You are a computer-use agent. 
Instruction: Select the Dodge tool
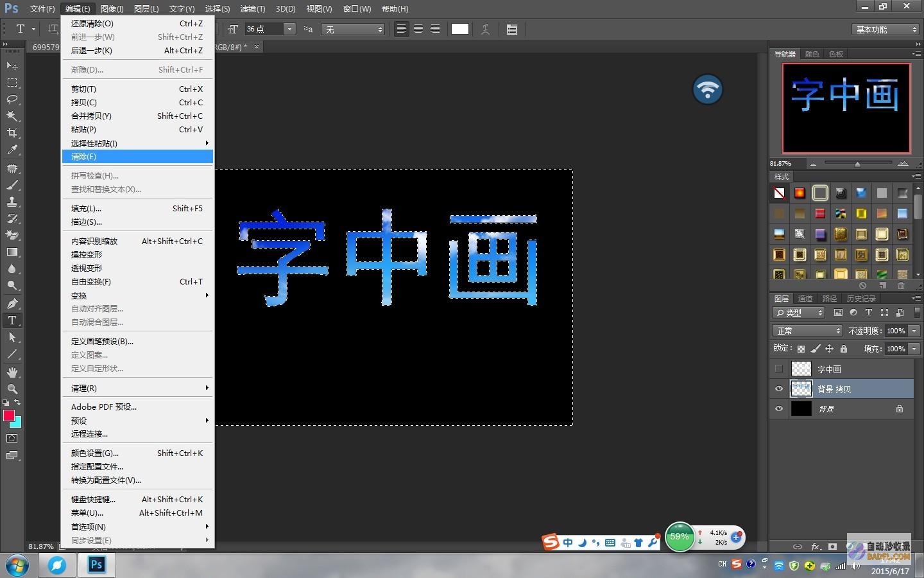(12, 285)
